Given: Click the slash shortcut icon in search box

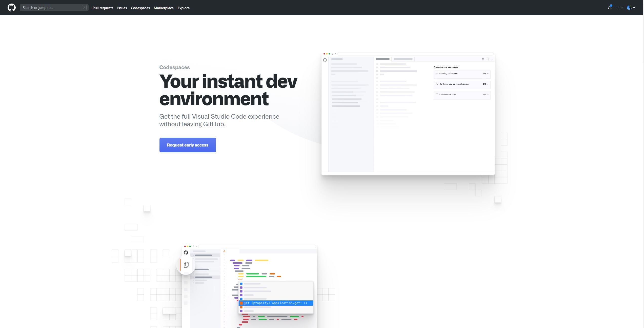Looking at the screenshot, I should (x=84, y=8).
